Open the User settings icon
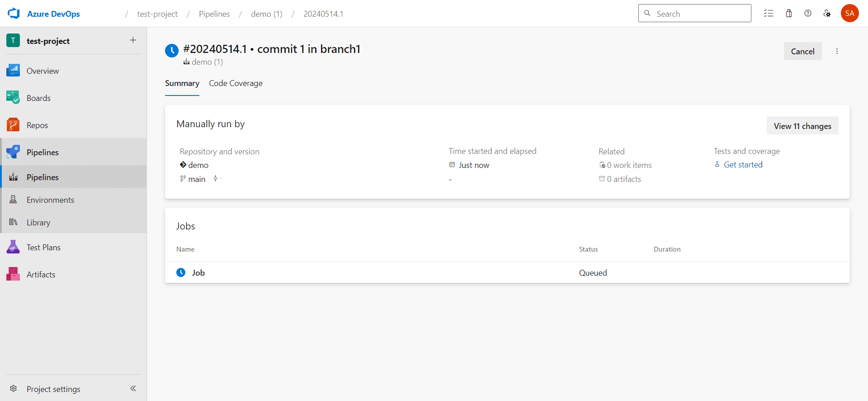The width and height of the screenshot is (868, 401). point(827,14)
